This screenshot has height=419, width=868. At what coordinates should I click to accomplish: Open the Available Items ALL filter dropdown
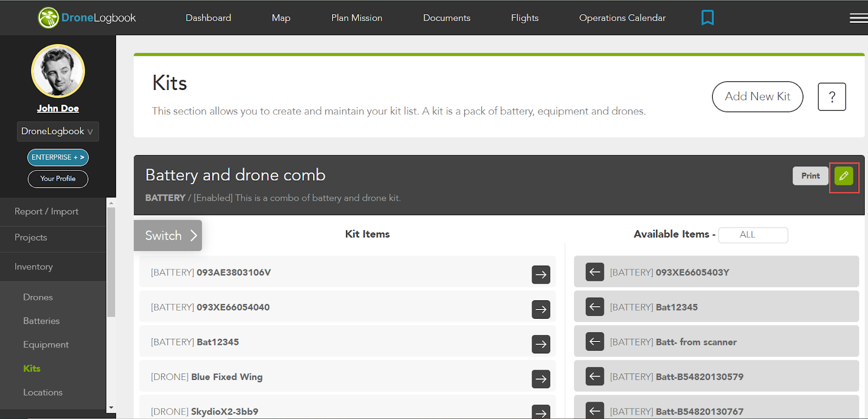pos(753,235)
